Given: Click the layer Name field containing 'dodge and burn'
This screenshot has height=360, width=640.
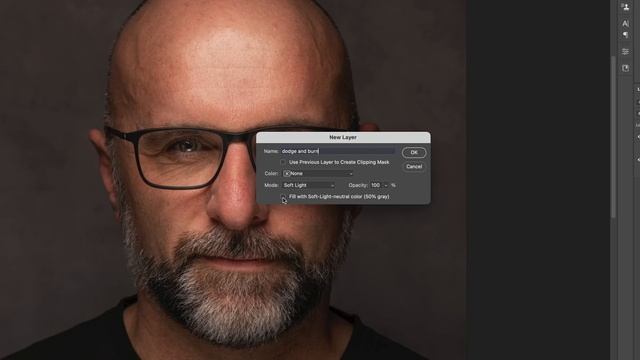Looking at the screenshot, I should point(338,151).
